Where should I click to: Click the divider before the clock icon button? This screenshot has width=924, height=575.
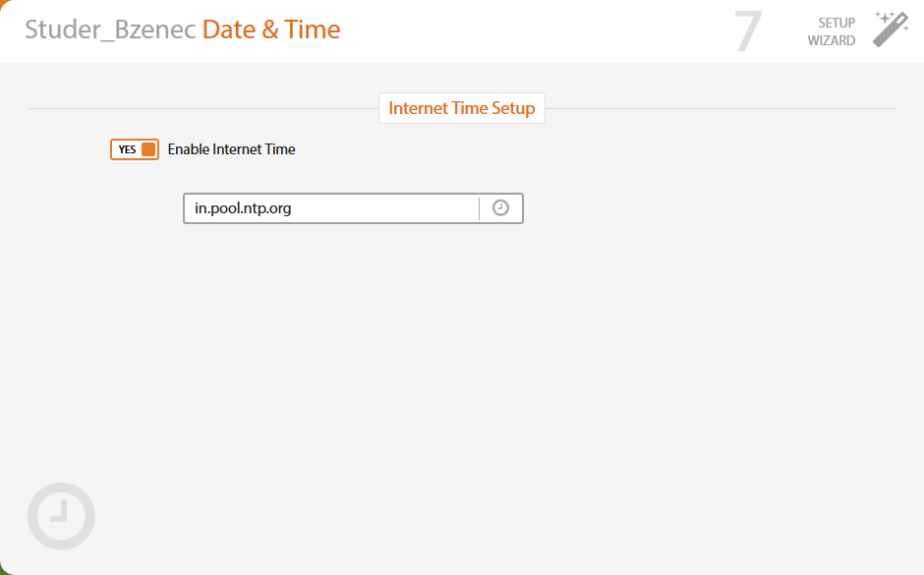click(x=479, y=208)
